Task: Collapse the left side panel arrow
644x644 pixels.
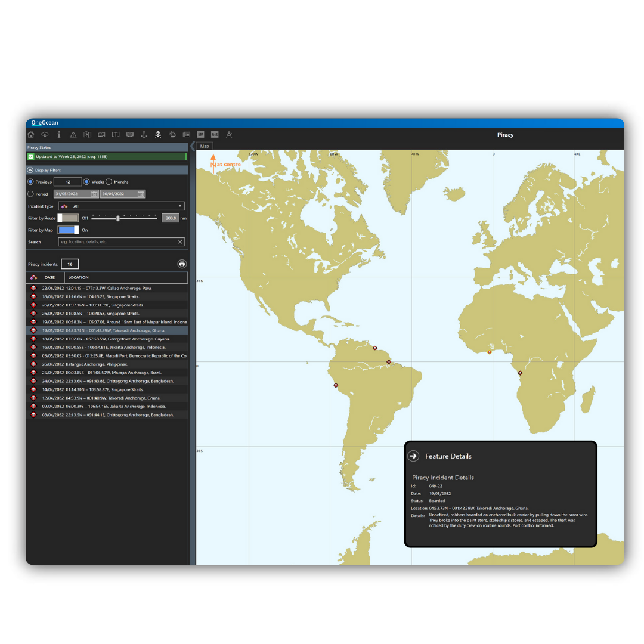Action: (x=193, y=146)
